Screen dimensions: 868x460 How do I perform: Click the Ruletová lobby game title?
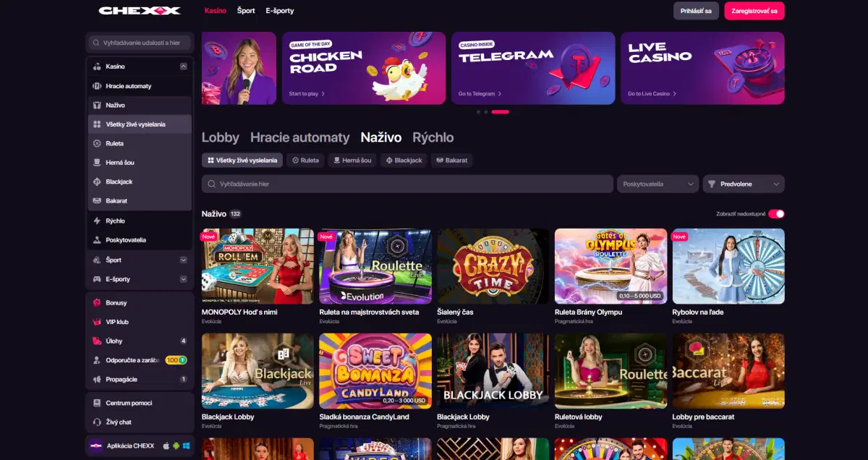tap(579, 417)
